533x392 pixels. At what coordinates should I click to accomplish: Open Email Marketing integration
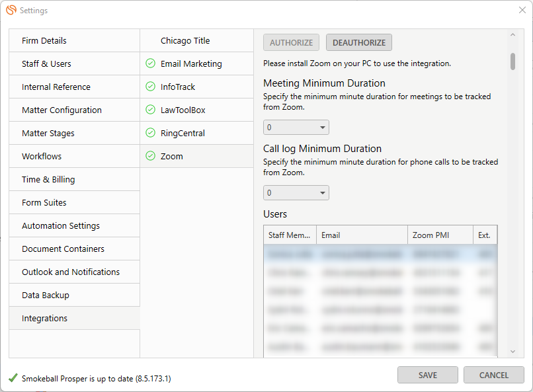197,63
